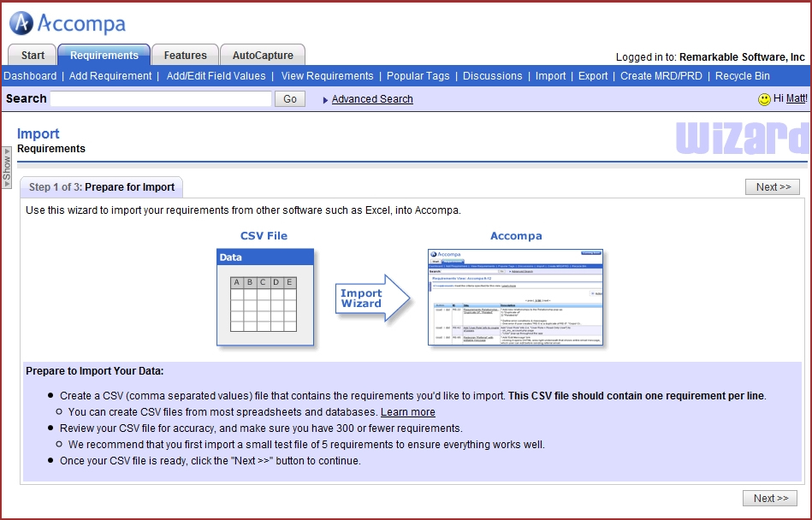
Task: Click the yellow smiley face icon
Action: tap(764, 99)
